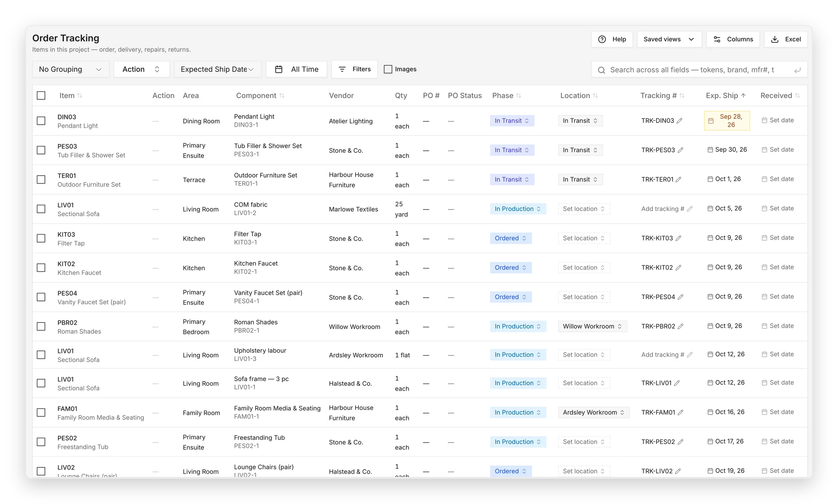Open Willow Workroom location dropdown for PBR02
838x504 pixels.
pyautogui.click(x=592, y=326)
